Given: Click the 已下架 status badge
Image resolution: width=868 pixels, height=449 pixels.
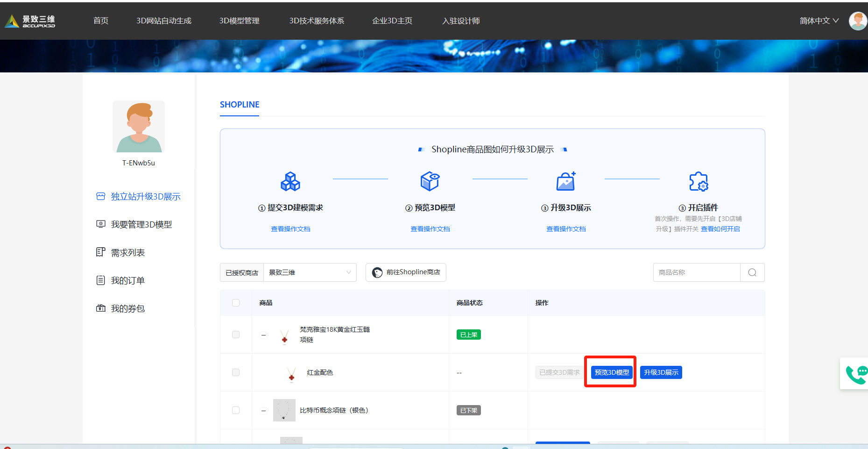Looking at the screenshot, I should (469, 410).
